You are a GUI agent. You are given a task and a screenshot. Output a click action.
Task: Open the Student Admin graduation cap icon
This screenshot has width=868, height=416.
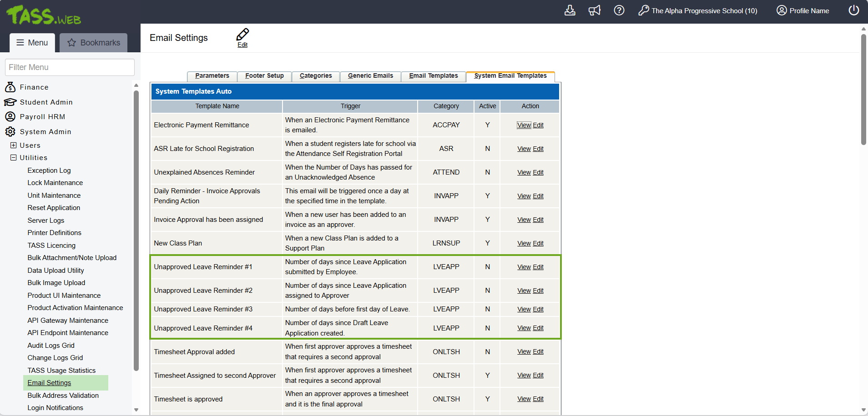(10, 102)
